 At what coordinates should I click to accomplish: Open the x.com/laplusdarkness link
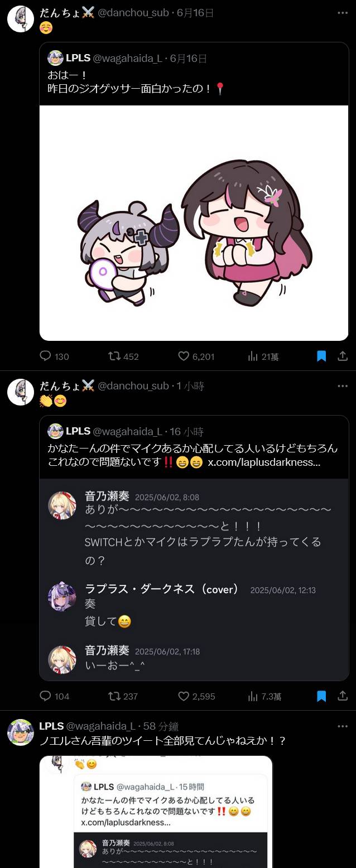pos(263,462)
